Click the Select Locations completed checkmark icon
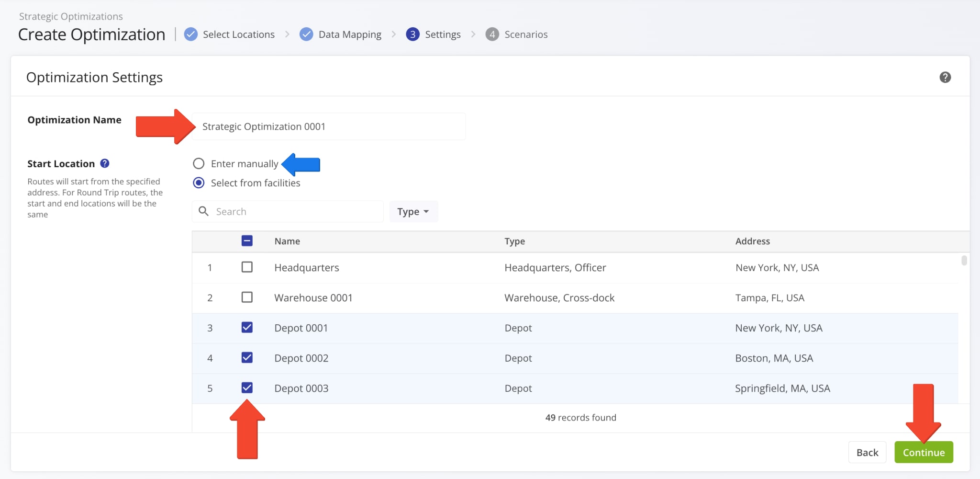This screenshot has height=479, width=980. point(190,34)
